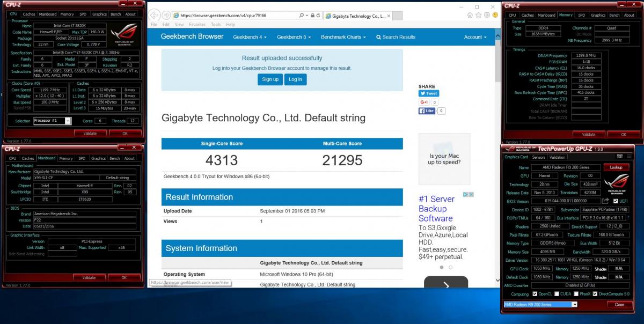Viewport: 644px width, 324px height.
Task: Click the Single-Core Score value 4313
Action: point(222,160)
